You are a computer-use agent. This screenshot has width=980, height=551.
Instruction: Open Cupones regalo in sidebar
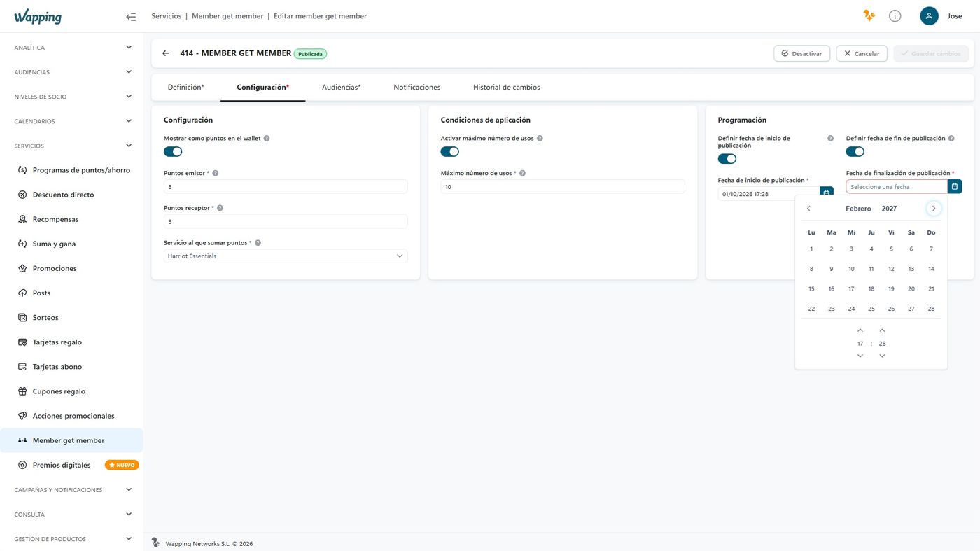[x=72, y=391]
